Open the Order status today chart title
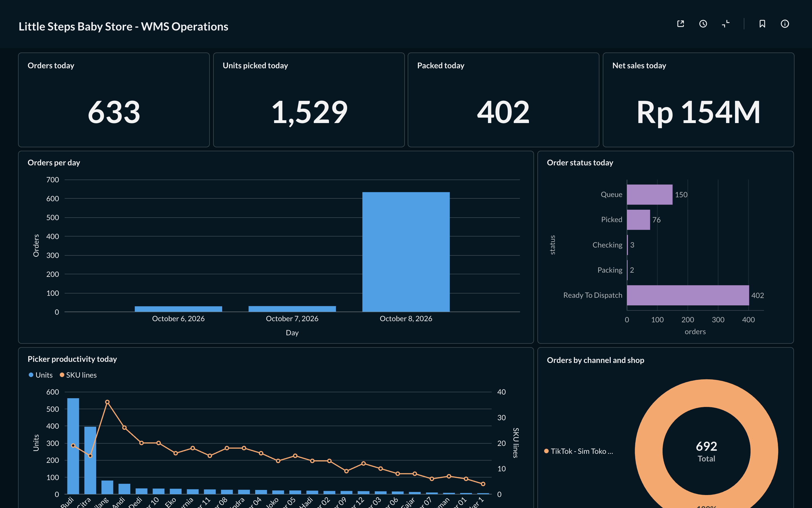812x508 pixels. coord(580,163)
